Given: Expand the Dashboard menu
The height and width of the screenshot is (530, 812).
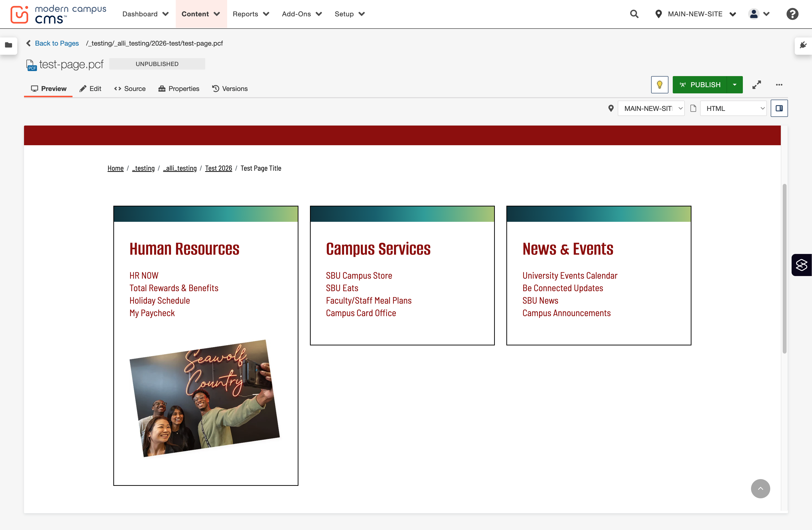Looking at the screenshot, I should pyautogui.click(x=145, y=14).
